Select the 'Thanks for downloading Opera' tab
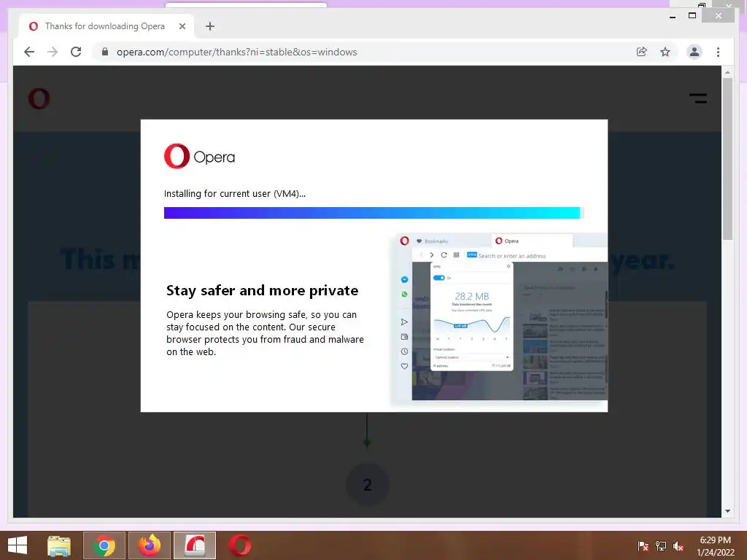Viewport: 747px width, 560px height. tap(107, 26)
